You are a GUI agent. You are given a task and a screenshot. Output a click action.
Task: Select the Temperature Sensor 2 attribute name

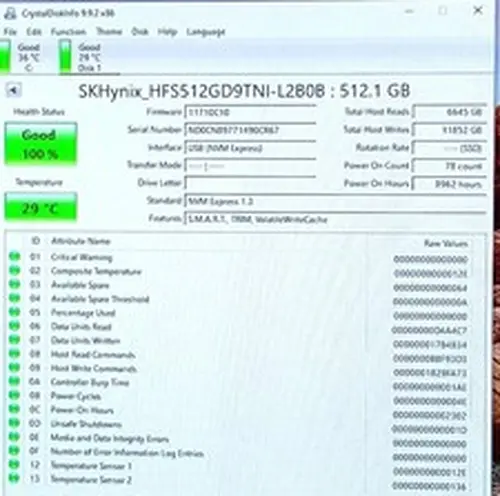point(91,480)
